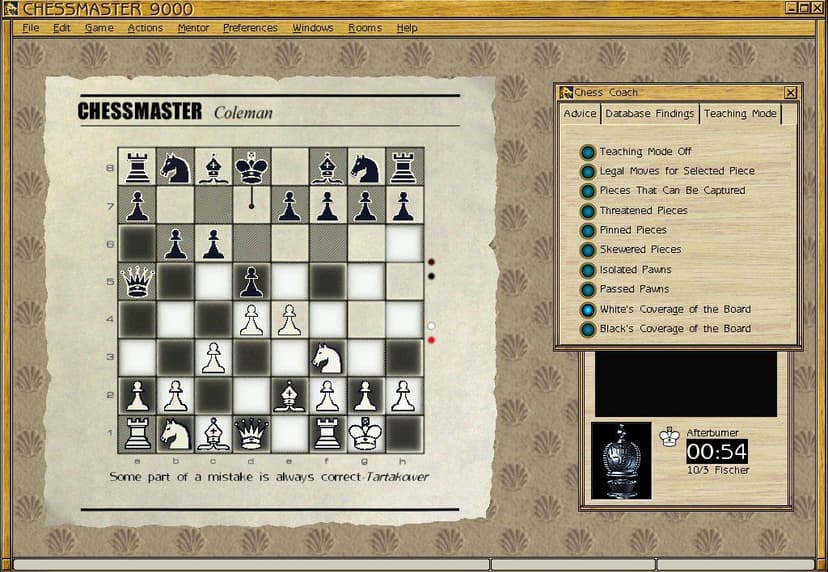Pick the white bishop on e2
This screenshot has width=828, height=572.
(289, 396)
